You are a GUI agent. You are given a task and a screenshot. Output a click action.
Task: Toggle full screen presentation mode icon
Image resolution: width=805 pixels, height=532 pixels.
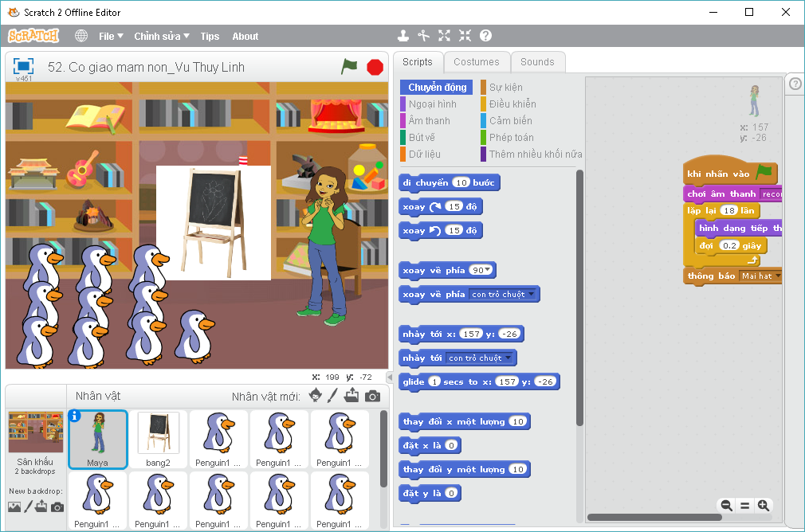(23, 66)
